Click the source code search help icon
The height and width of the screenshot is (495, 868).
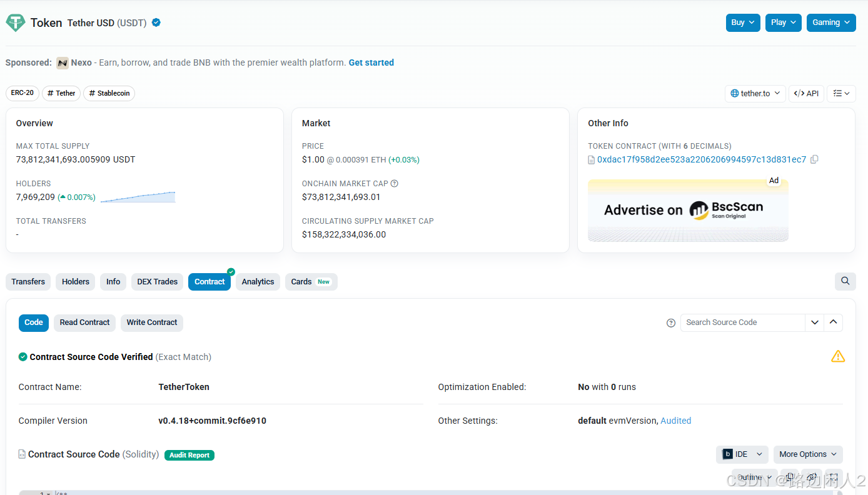tap(671, 322)
